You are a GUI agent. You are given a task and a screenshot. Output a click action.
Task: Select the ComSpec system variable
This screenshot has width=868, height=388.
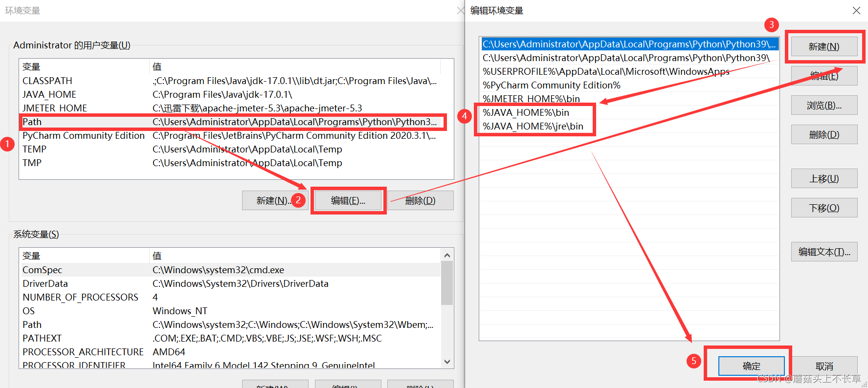230,270
